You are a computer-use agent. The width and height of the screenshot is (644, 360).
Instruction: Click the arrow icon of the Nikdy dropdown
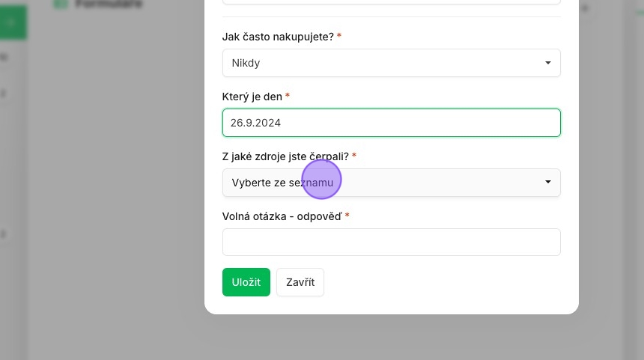pos(548,63)
